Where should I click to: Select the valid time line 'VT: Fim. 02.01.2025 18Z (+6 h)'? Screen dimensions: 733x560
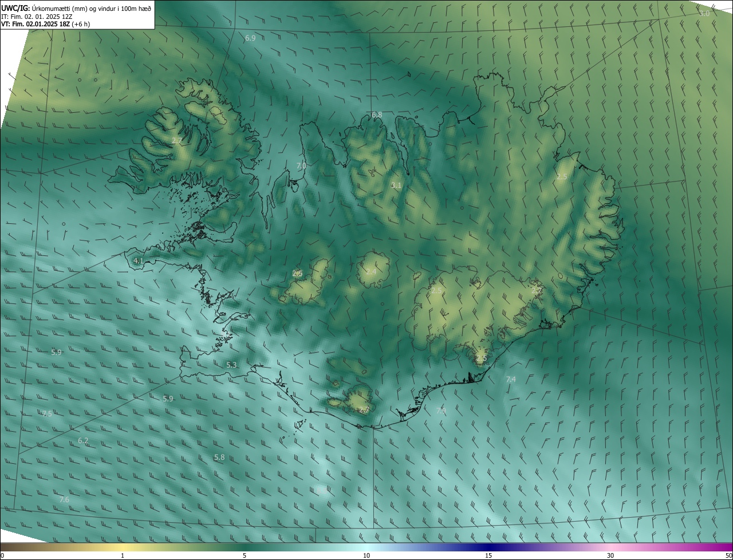46,24
